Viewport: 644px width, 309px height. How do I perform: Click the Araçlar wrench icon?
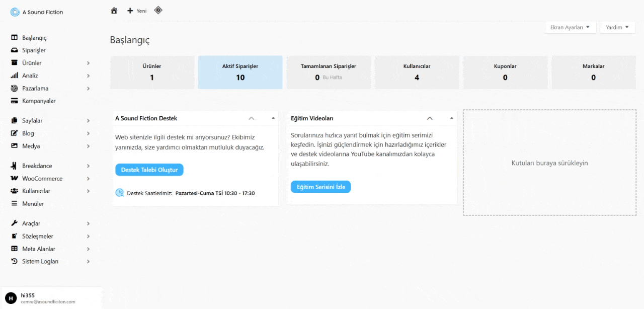tap(14, 223)
